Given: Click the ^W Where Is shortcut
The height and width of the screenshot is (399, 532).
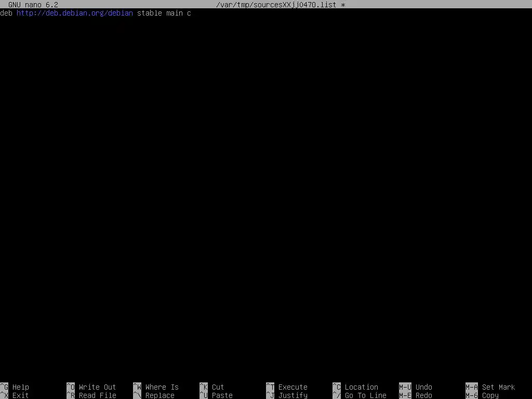Looking at the screenshot, I should pos(156,387).
